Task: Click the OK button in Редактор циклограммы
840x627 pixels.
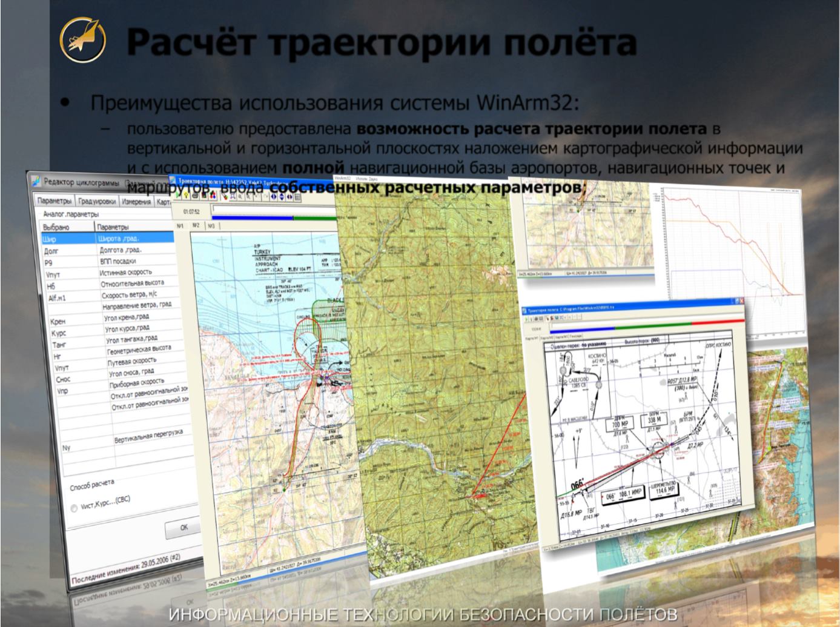Action: (184, 528)
